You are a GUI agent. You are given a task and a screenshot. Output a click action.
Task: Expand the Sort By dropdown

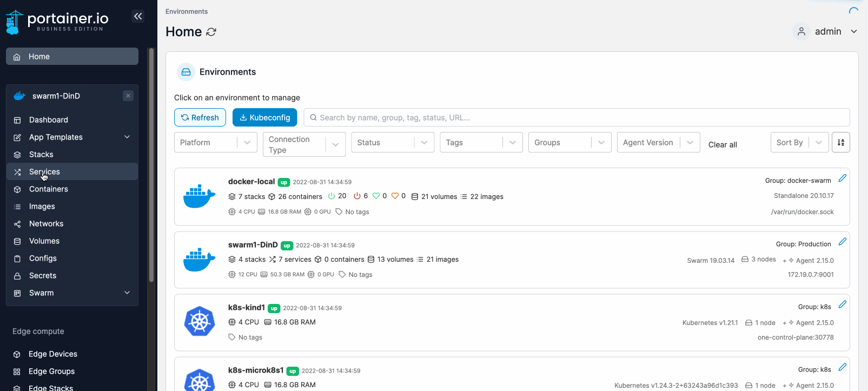(799, 142)
